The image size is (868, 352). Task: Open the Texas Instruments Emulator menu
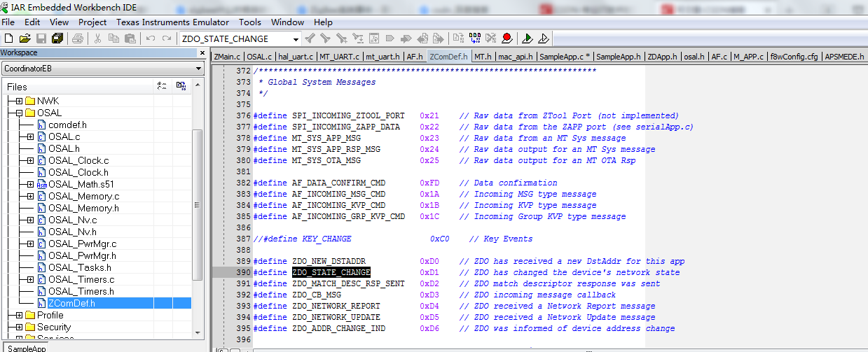pyautogui.click(x=172, y=22)
